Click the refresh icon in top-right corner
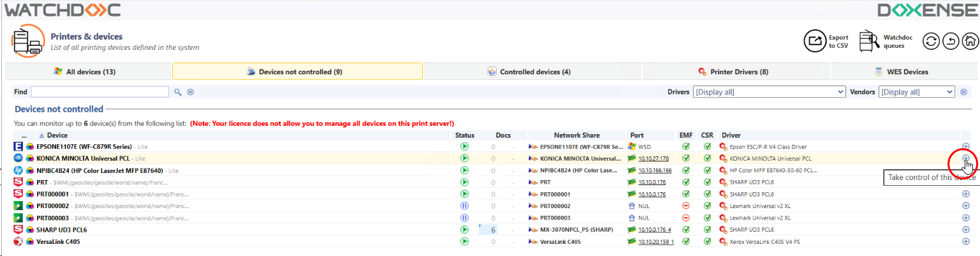Viewport: 980px width, 256px height. 931,41
